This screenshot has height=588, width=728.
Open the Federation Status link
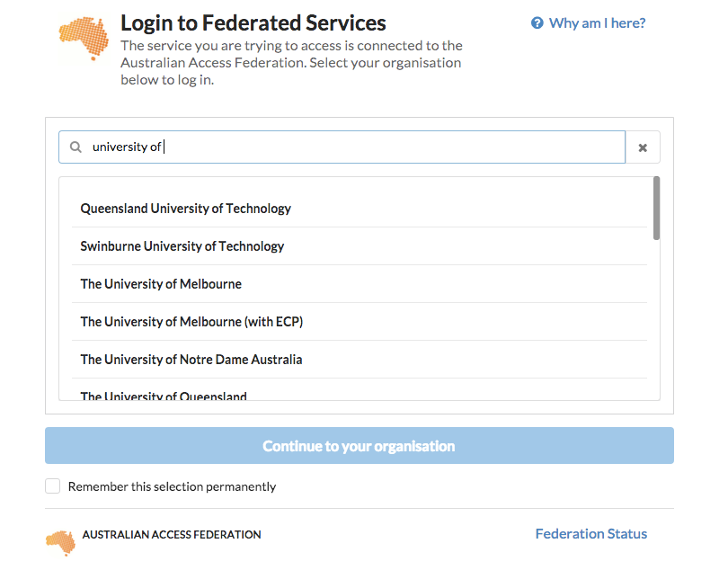[x=591, y=534]
